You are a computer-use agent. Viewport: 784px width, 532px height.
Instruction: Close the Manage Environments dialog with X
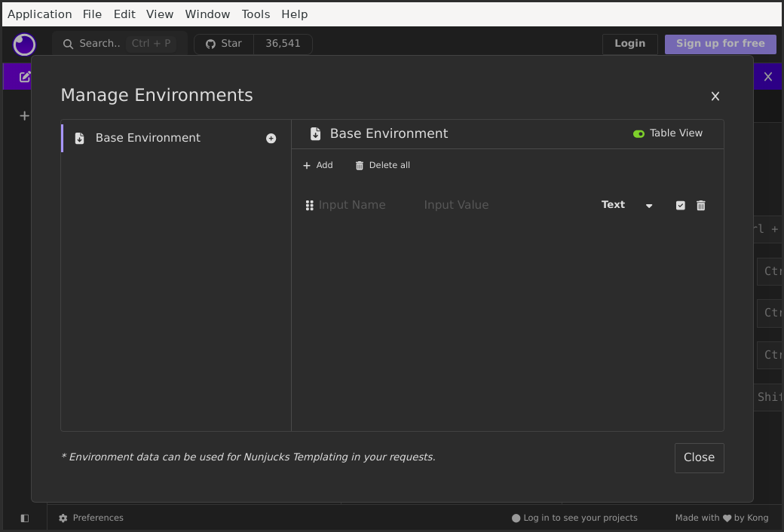pyautogui.click(x=715, y=96)
